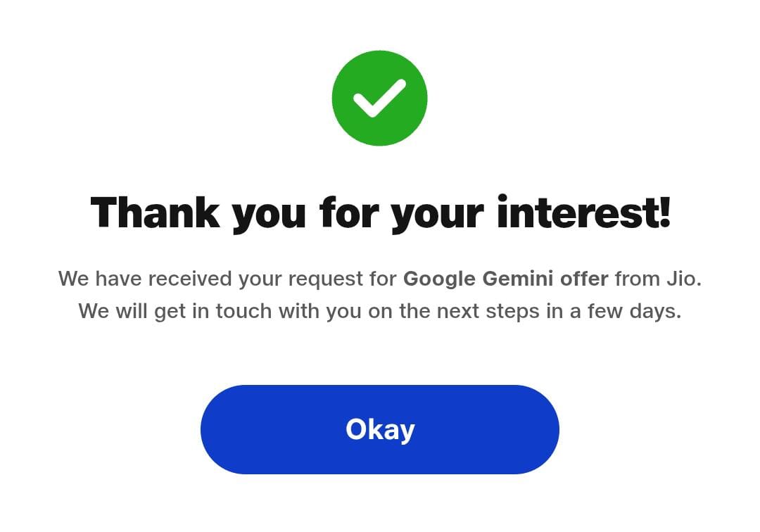Viewport: 760px width, 532px height.
Task: Click the white tick inside the green circle
Action: pos(379,99)
